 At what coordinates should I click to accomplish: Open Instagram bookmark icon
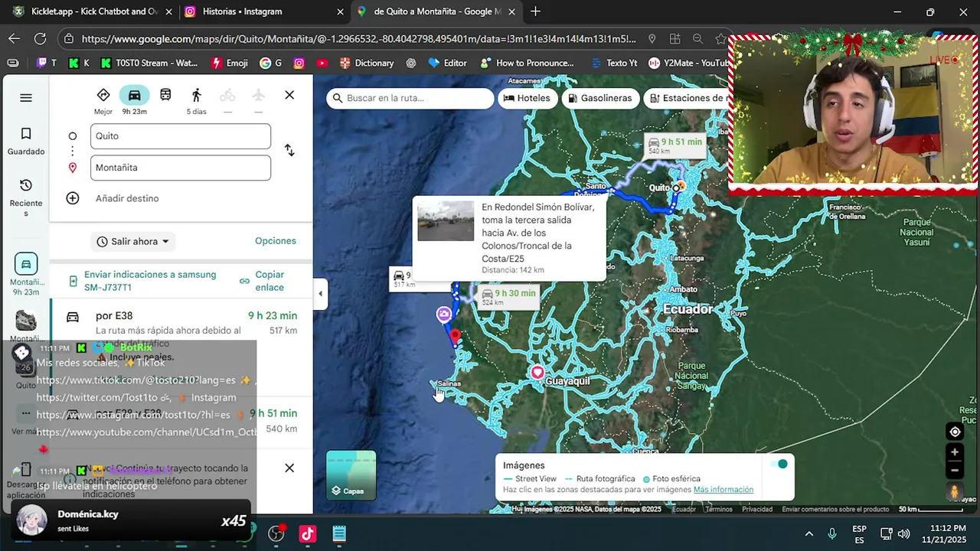tap(299, 63)
